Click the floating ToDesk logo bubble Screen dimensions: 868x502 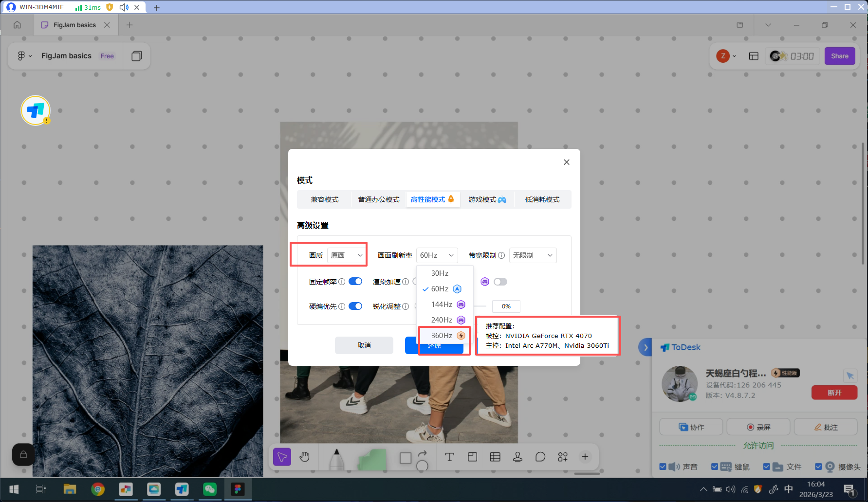[x=36, y=110]
